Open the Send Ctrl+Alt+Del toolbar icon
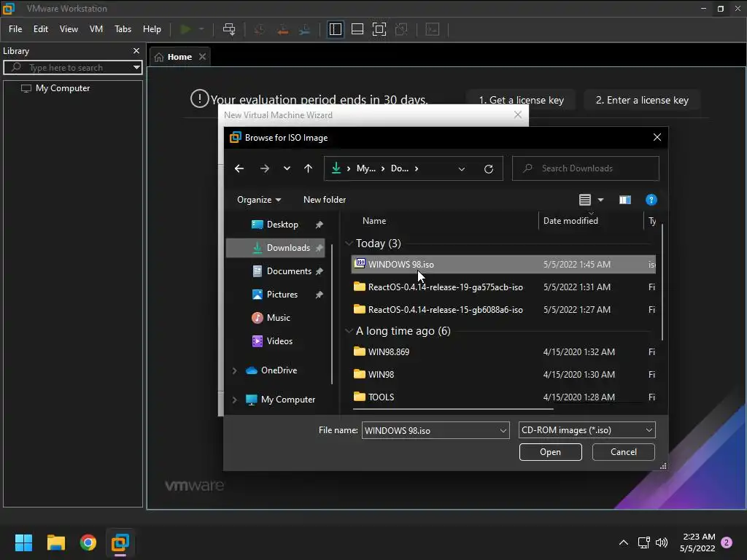 [x=229, y=29]
